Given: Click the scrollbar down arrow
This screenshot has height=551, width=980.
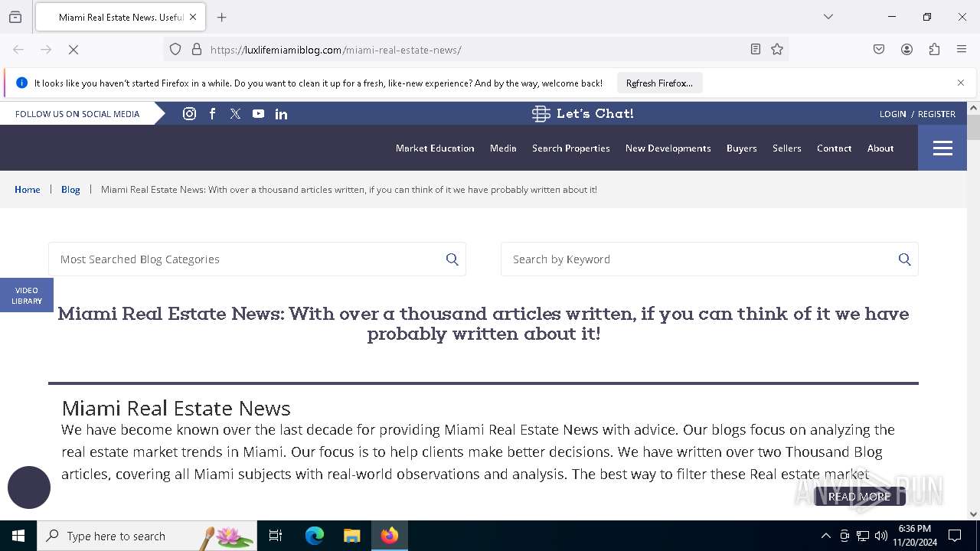Looking at the screenshot, I should [x=973, y=514].
